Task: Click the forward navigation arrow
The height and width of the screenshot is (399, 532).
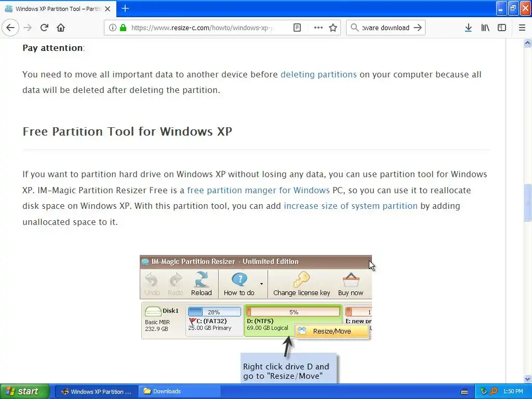Action: pos(28,28)
